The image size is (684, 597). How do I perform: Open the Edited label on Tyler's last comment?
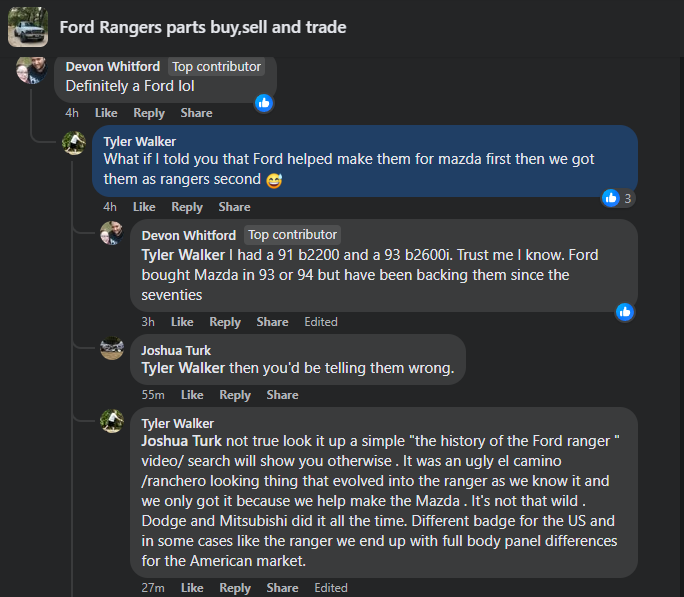coord(331,588)
